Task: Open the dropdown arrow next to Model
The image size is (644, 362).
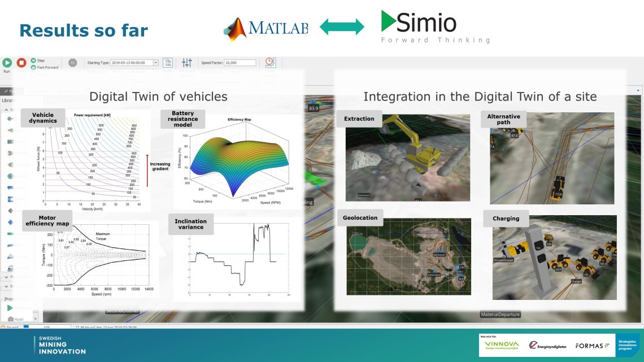Action: coord(36,319)
